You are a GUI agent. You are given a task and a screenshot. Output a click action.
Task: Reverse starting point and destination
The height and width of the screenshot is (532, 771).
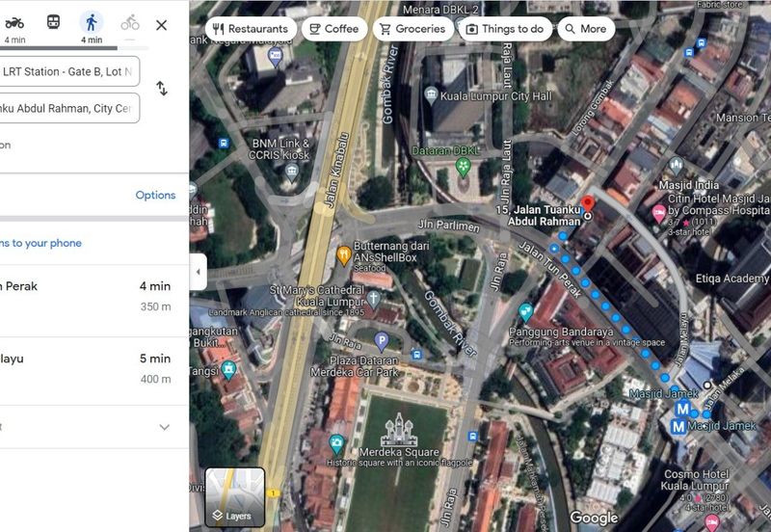pyautogui.click(x=161, y=89)
